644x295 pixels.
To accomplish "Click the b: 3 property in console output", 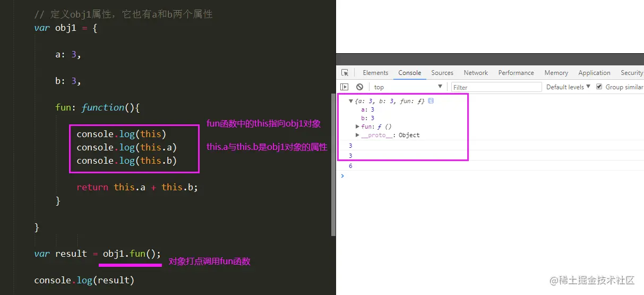I will point(368,118).
